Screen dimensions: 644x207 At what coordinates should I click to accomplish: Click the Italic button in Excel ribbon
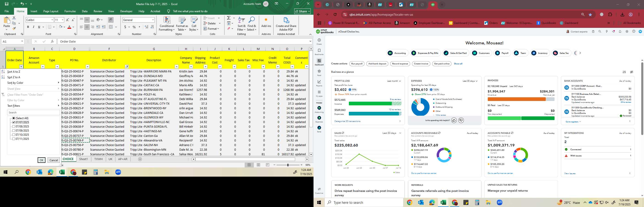[x=34, y=27]
